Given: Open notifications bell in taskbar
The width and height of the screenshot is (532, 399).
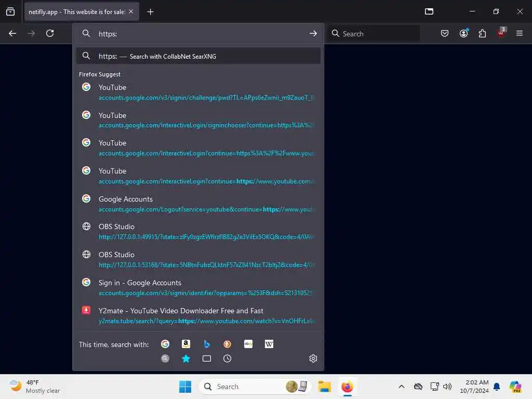Looking at the screenshot, I should click(x=497, y=387).
